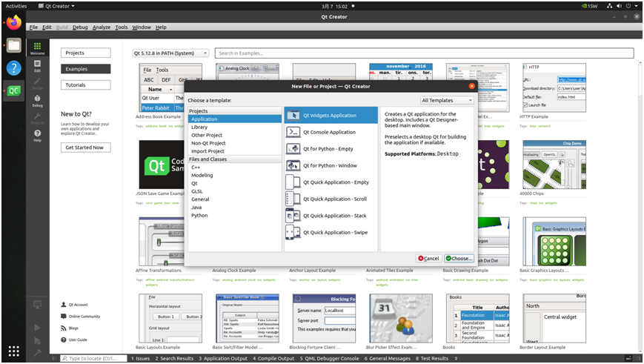Open the Welcome mode grid icon
Viewport: 644px width, 364px height.
(37, 48)
